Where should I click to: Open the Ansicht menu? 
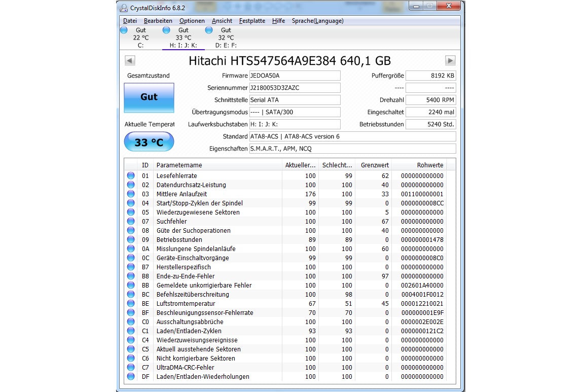pos(222,21)
